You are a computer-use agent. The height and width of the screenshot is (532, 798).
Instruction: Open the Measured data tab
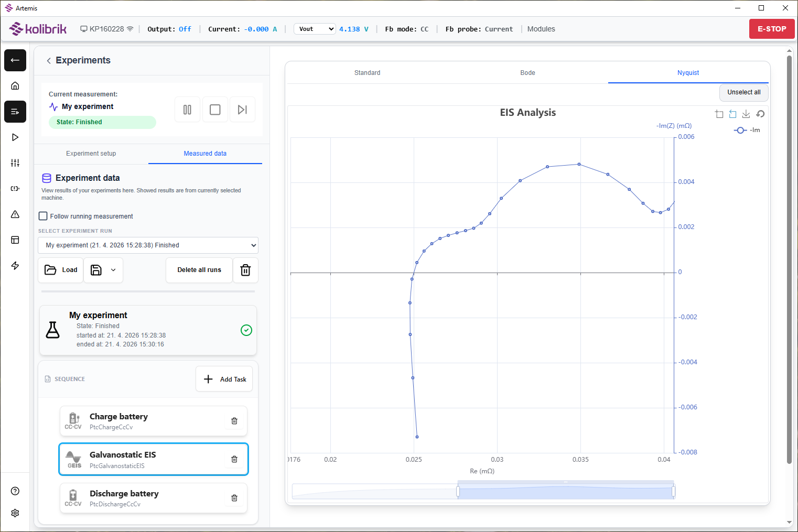pos(205,154)
